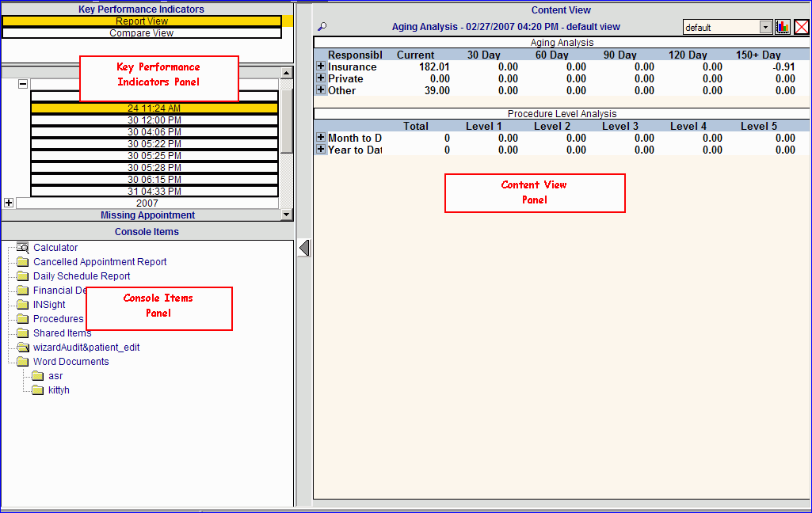This screenshot has width=812, height=513.
Task: Click the wizardAudit&patient_edit folder icon
Action: click(22, 348)
